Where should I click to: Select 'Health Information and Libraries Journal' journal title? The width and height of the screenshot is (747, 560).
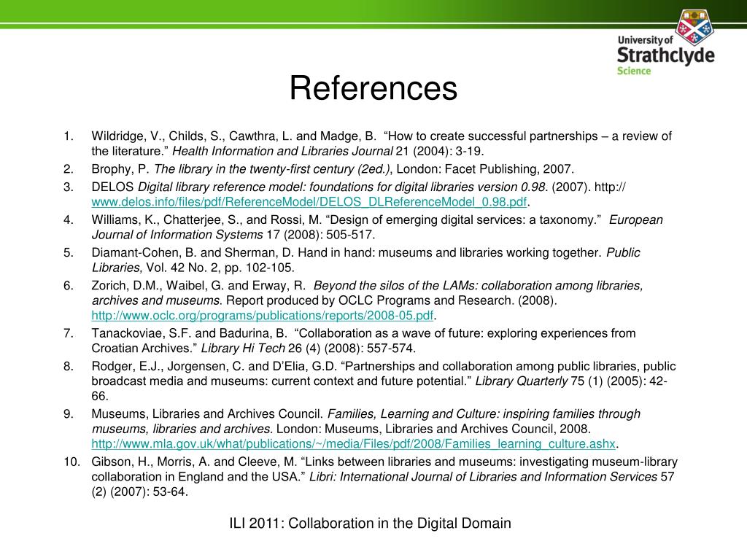282,152
